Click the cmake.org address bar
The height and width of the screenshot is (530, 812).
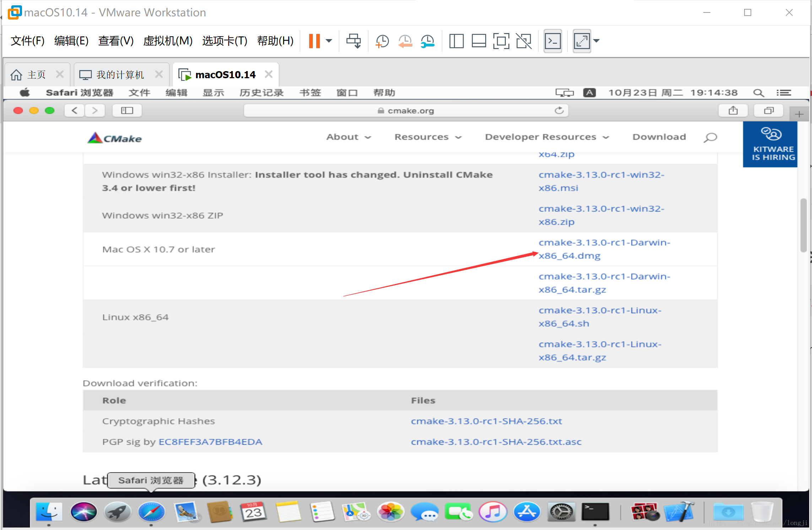click(406, 111)
